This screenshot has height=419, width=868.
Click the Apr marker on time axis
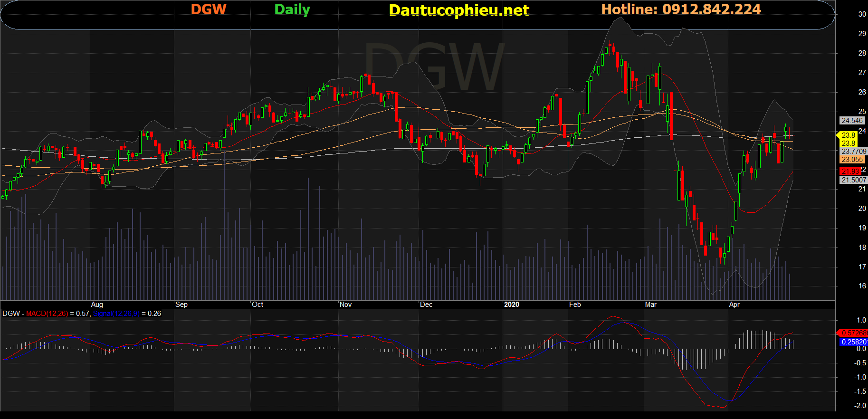click(734, 305)
